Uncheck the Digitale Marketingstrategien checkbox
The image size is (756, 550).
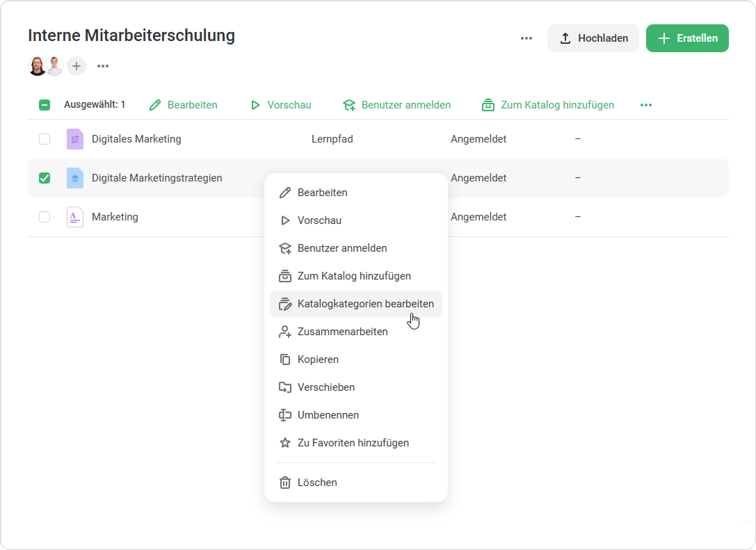45,178
